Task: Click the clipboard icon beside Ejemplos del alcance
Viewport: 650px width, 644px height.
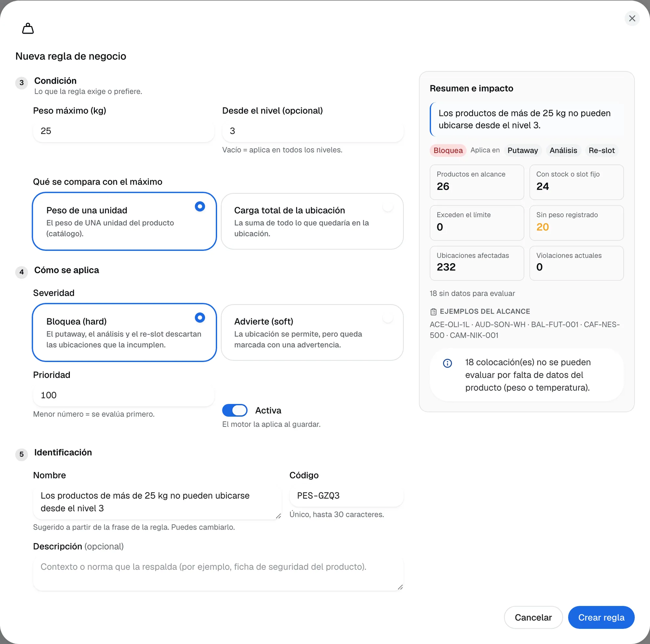Action: [x=433, y=312]
